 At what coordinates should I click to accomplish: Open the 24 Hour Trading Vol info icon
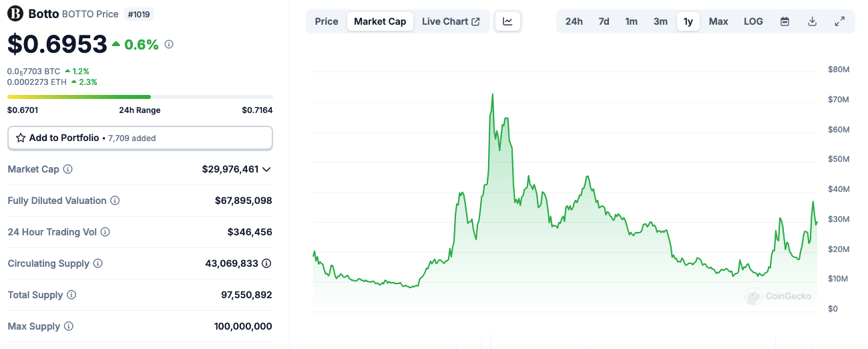(105, 232)
